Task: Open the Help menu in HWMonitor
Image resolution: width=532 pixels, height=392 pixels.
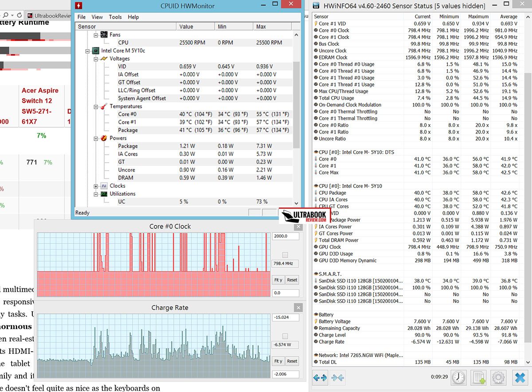Action: (133, 17)
